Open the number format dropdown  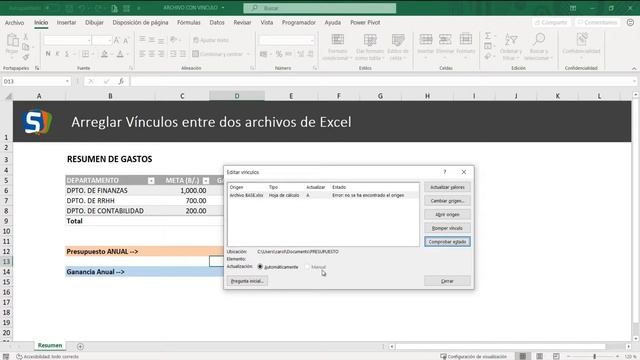click(312, 40)
